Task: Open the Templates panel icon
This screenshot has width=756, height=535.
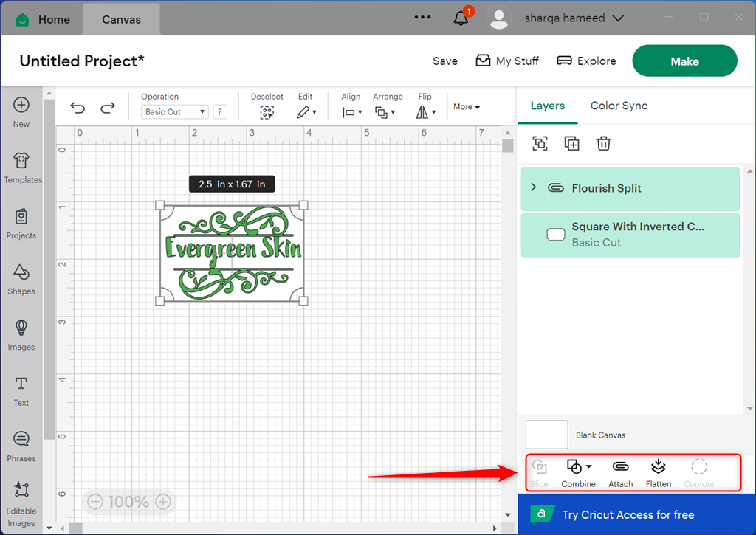Action: click(x=22, y=167)
